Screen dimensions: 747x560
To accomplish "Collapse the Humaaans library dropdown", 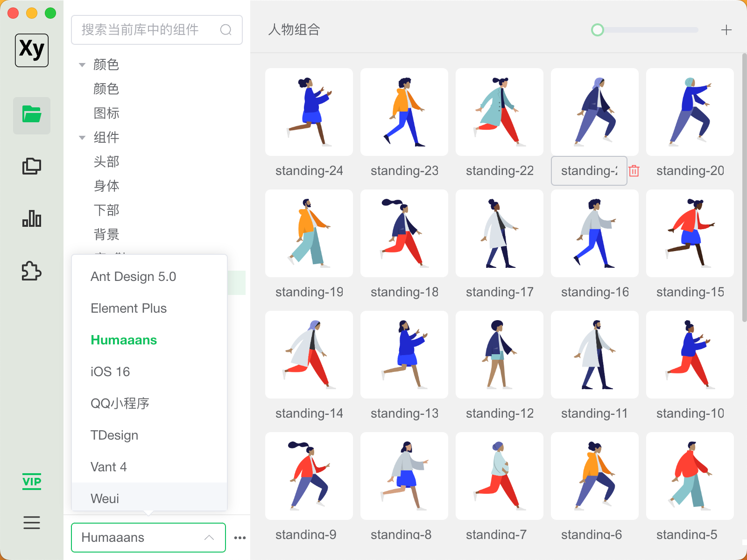I will 210,537.
